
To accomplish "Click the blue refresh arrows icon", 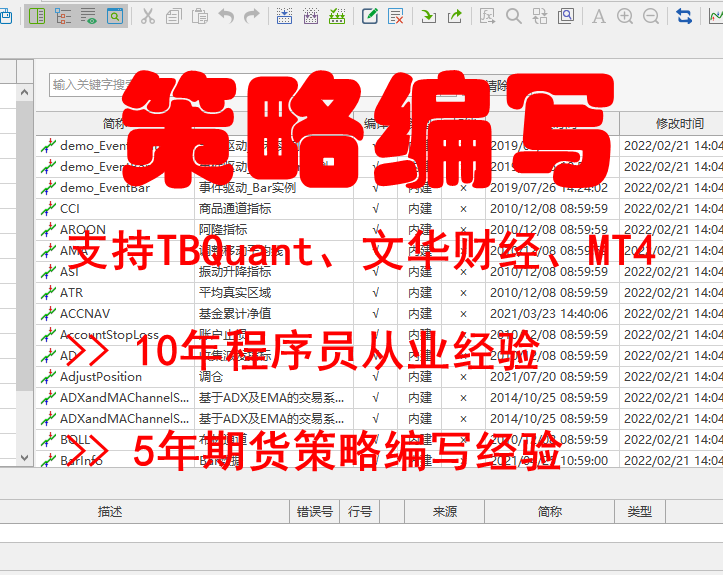I will point(685,16).
